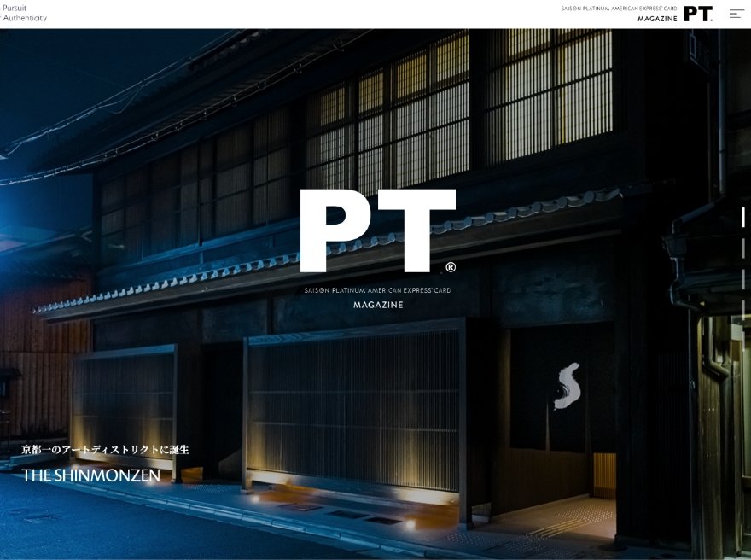Image resolution: width=751 pixels, height=560 pixels.
Task: Click the active slide indicator bar
Action: pos(743,217)
